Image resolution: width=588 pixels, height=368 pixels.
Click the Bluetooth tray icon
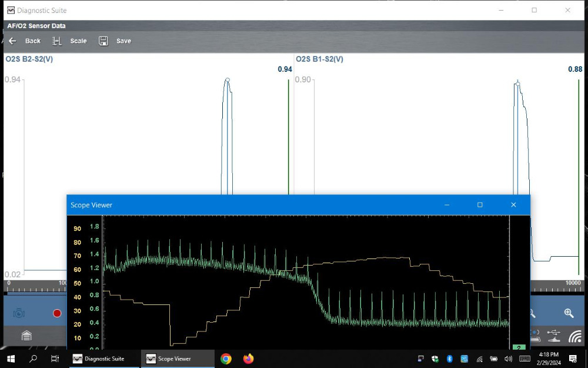click(x=450, y=359)
